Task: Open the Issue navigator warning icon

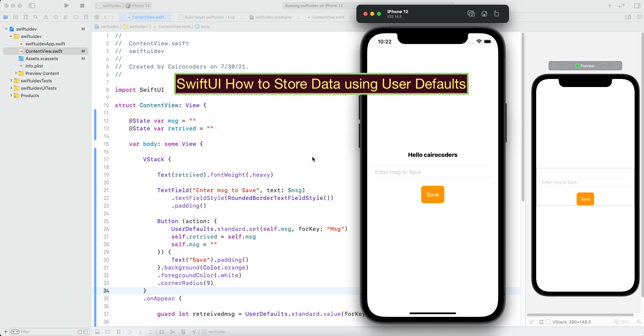Action: tap(46, 17)
